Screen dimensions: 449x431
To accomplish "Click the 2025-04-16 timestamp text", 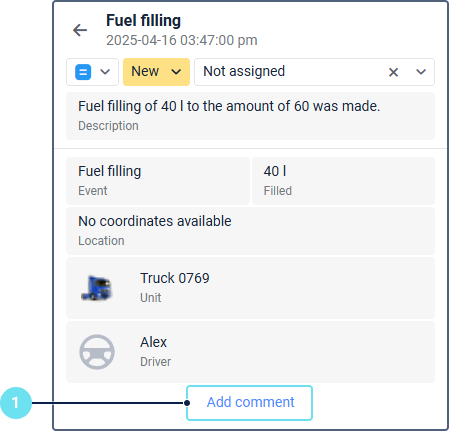I will [x=182, y=40].
